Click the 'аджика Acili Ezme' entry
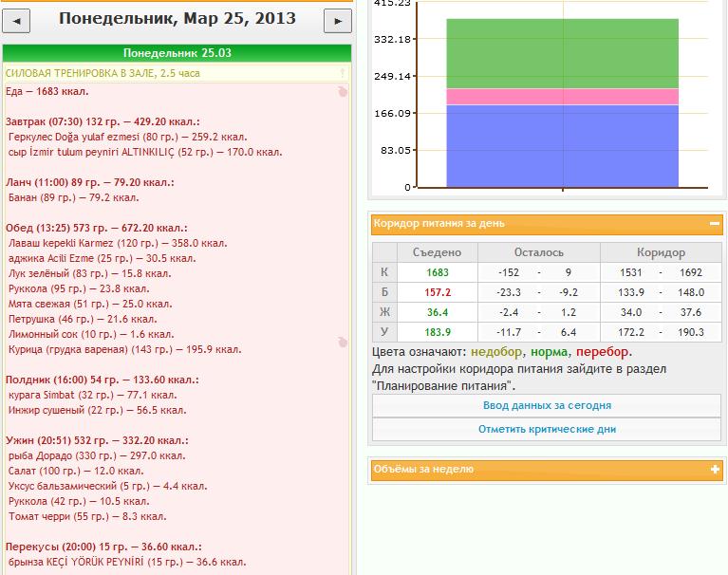Image resolution: width=728 pixels, height=575 pixels. tap(103, 258)
